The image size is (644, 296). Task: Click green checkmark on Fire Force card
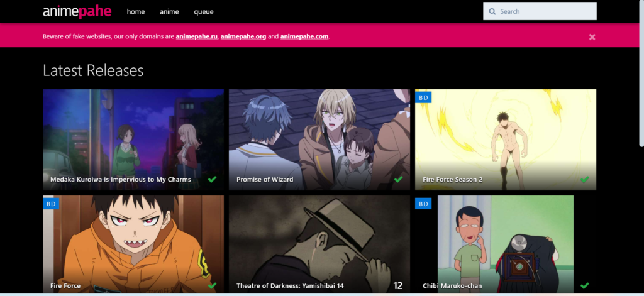pos(212,286)
